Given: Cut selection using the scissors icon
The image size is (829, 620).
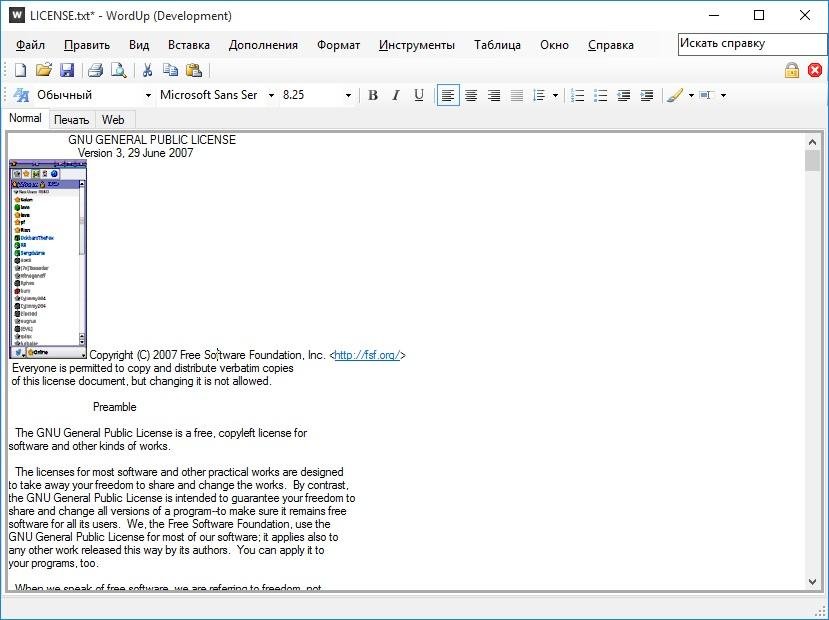Looking at the screenshot, I should [x=148, y=70].
